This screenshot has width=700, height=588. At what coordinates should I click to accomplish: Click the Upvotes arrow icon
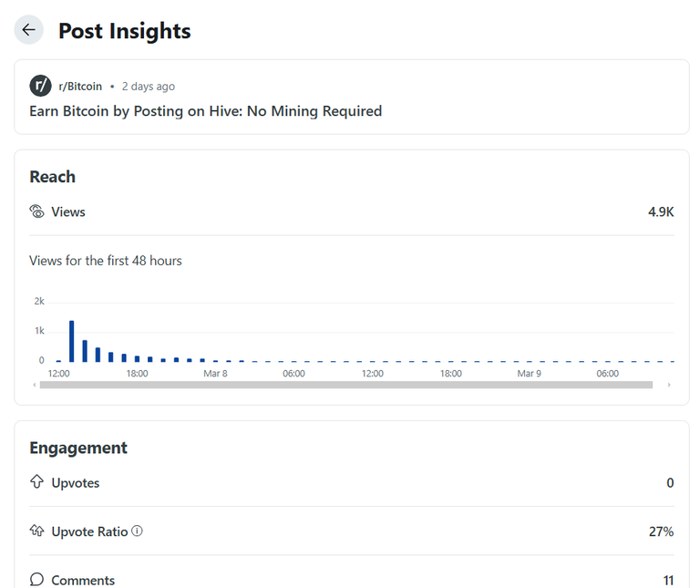pos(37,481)
